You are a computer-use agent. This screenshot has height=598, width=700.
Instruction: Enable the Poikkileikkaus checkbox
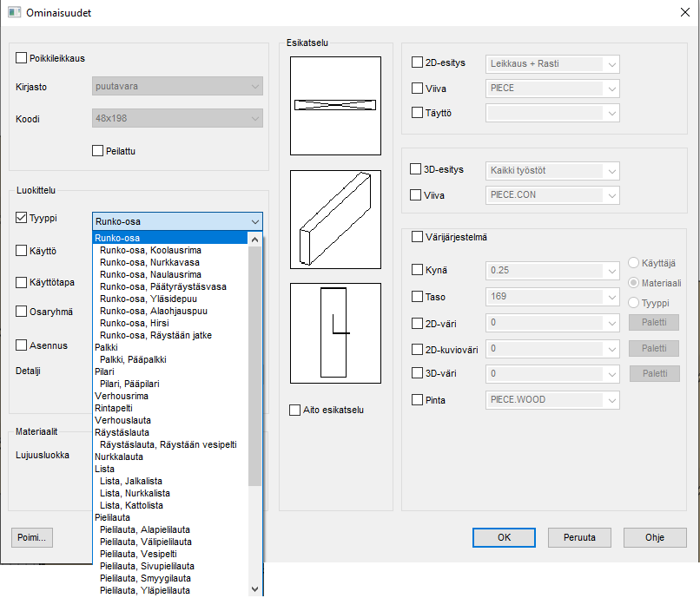tap(22, 58)
